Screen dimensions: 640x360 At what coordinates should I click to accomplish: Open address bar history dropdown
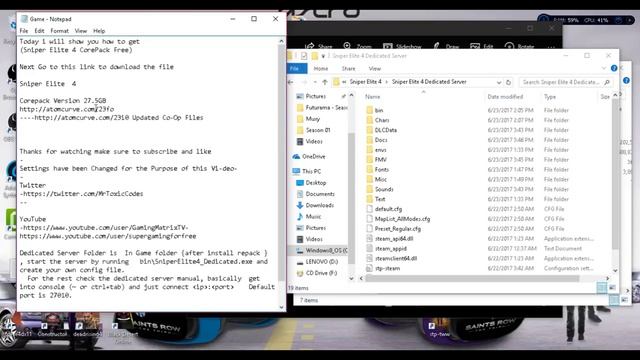click(x=499, y=82)
